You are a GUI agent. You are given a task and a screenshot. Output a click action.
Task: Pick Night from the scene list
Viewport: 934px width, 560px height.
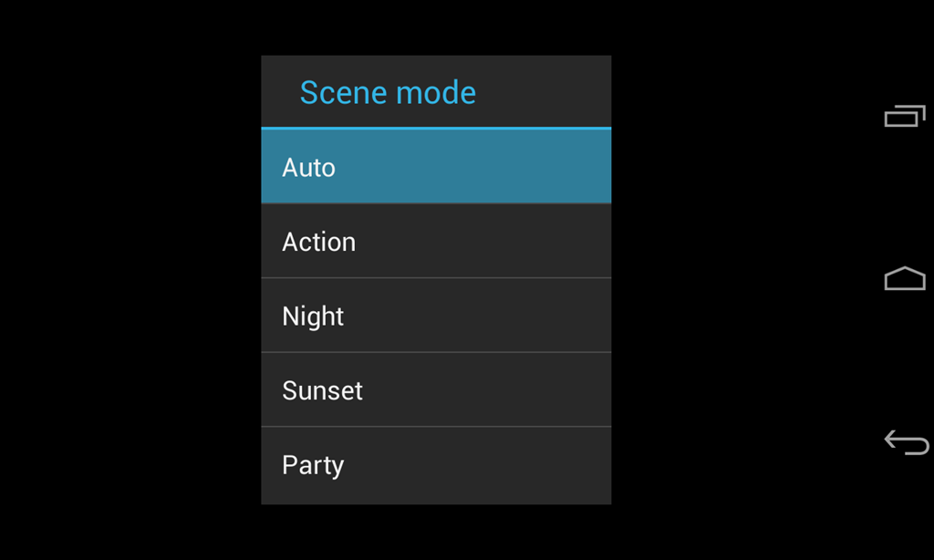[x=436, y=316]
